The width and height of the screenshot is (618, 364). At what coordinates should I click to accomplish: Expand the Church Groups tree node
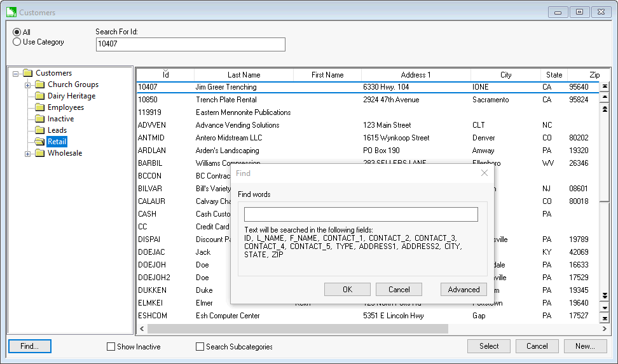click(28, 84)
